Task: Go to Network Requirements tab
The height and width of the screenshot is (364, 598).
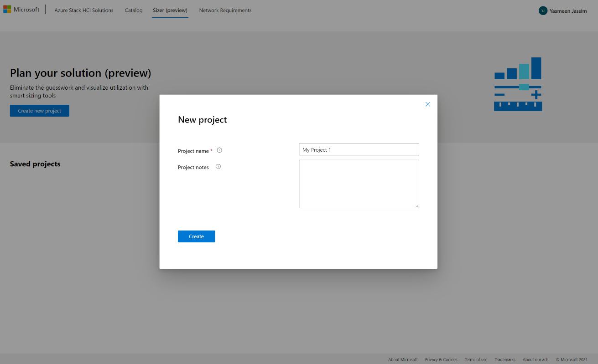Action: pos(225,10)
